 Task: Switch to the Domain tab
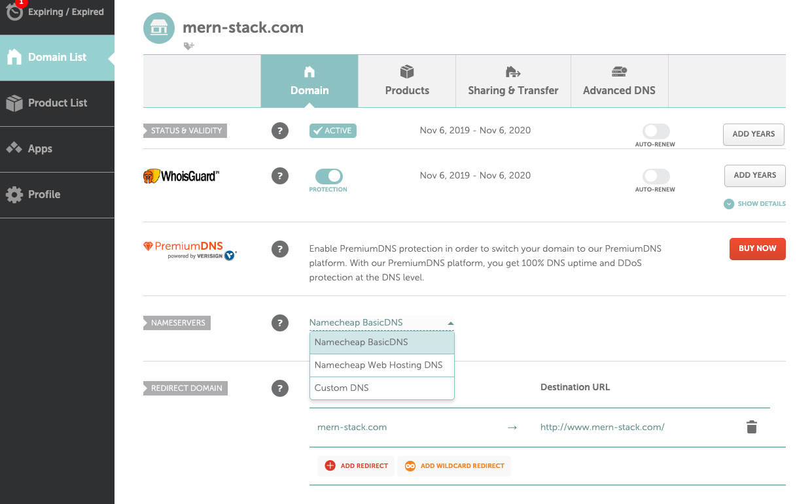pos(309,81)
